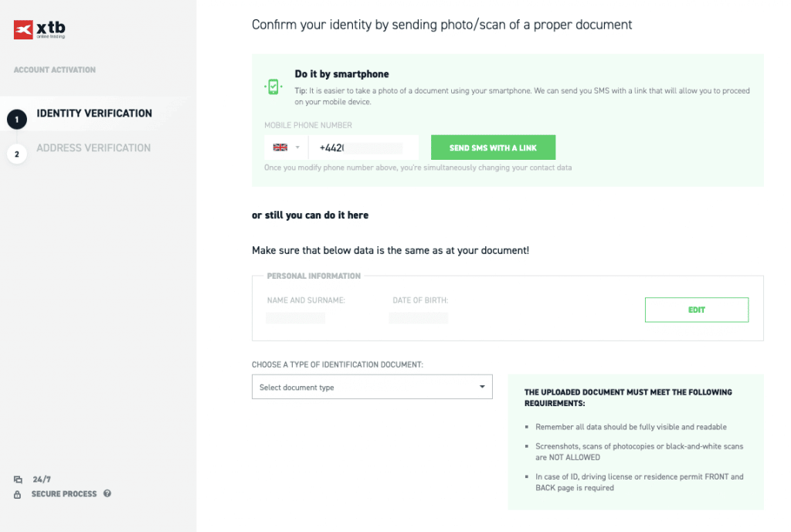Click the Date of Birth value
Image resolution: width=791 pixels, height=532 pixels.
coord(418,318)
